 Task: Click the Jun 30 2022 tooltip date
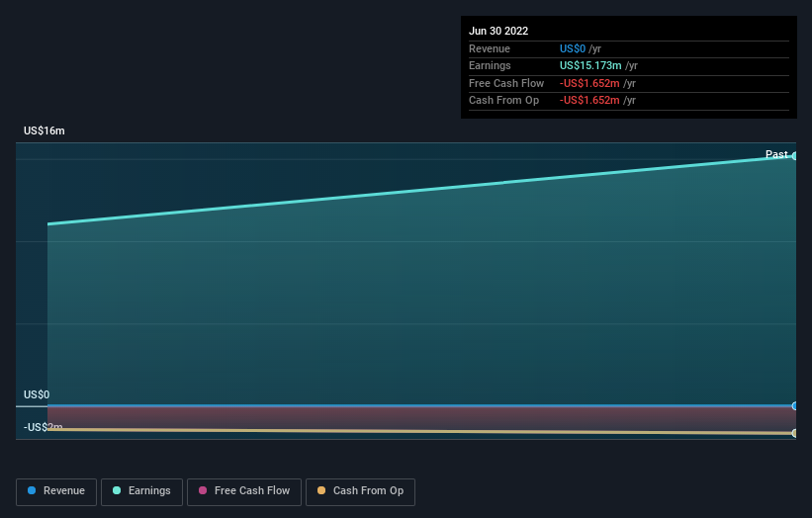point(498,31)
